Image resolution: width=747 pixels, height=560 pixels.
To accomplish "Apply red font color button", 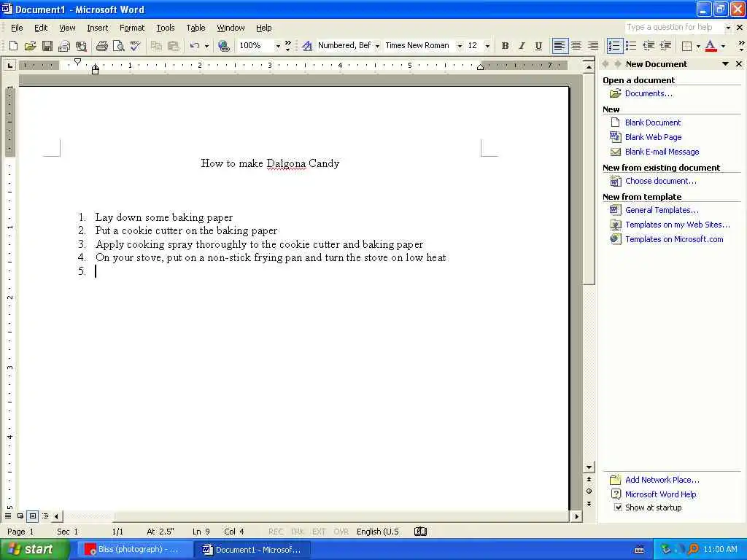I will [711, 46].
